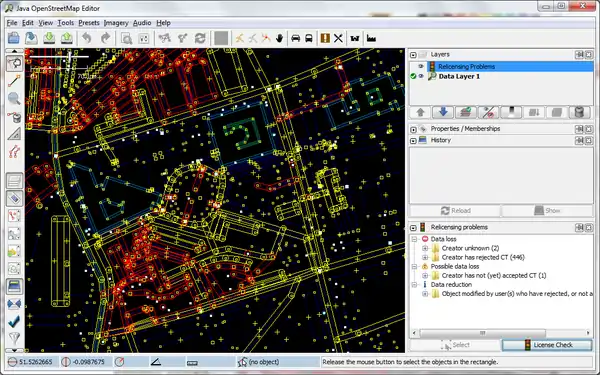Download map data from OSM server

(49, 38)
